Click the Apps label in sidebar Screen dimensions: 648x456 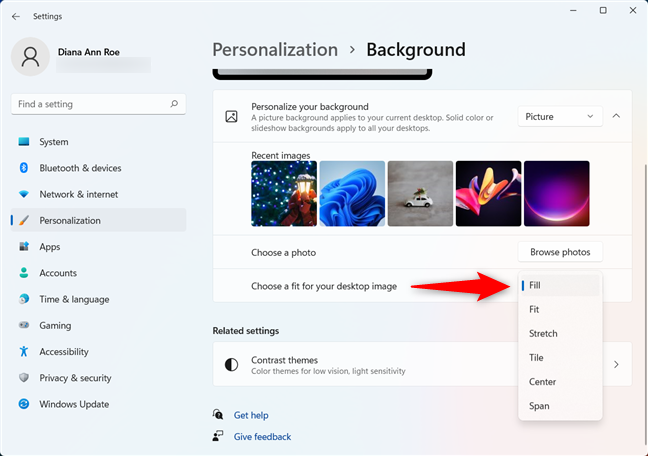(50, 247)
